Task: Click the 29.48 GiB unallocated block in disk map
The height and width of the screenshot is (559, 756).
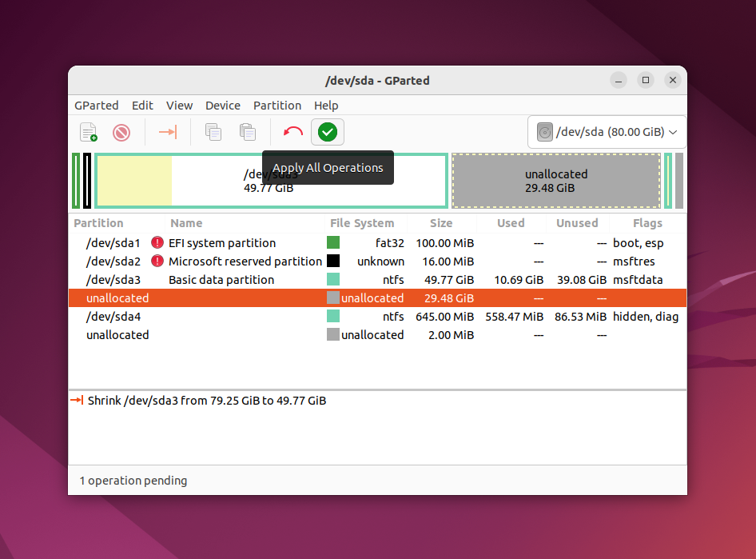Action: click(556, 181)
